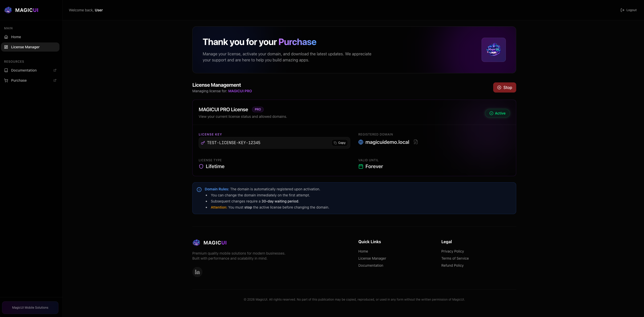The image size is (644, 317).
Task: Select License Manager in the sidebar
Action: point(25,47)
